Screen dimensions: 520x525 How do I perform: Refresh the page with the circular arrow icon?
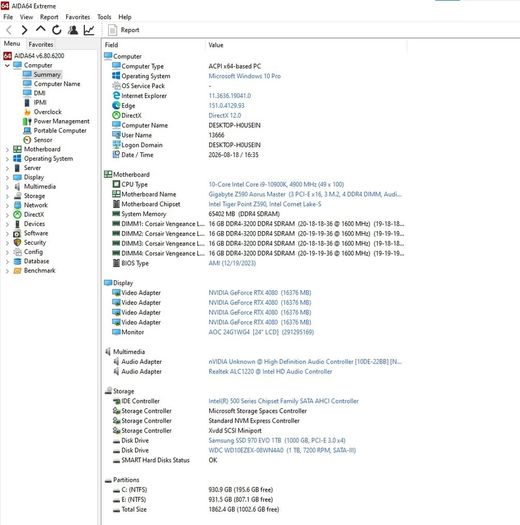click(x=57, y=30)
